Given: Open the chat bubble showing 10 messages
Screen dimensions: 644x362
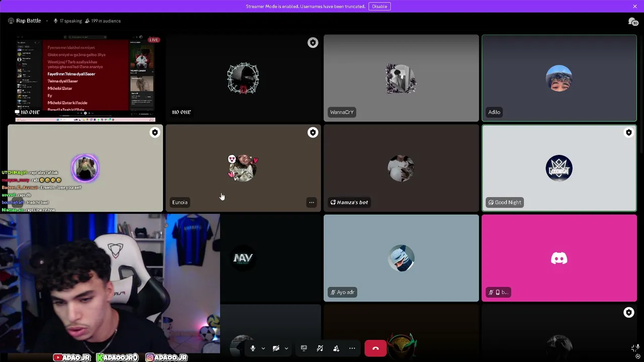Looking at the screenshot, I should point(633,22).
